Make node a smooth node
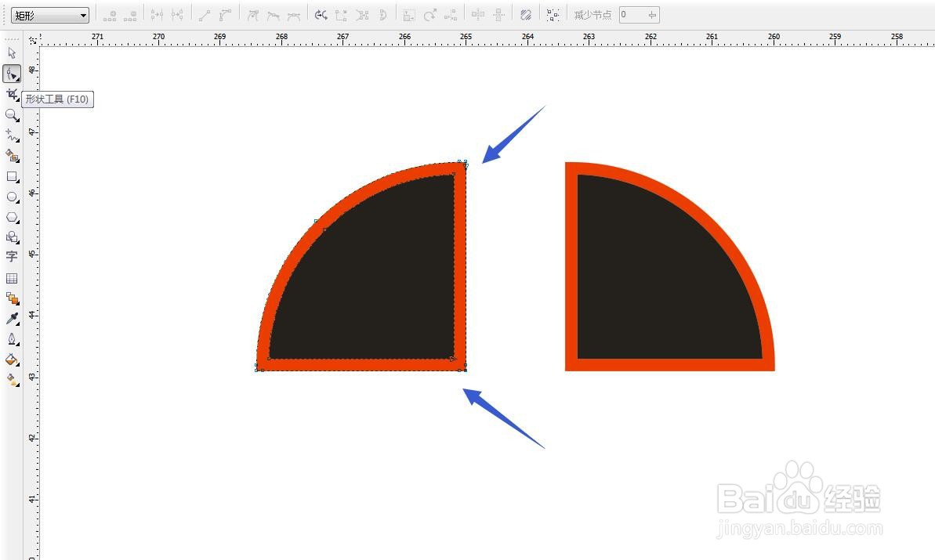Screen dimensions: 935x560 tap(273, 15)
